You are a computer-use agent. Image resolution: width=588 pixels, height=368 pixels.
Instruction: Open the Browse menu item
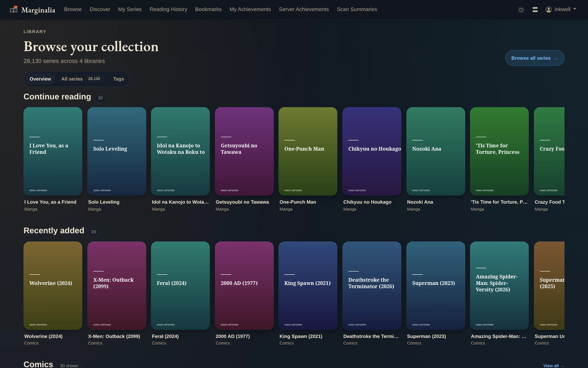pos(73,9)
